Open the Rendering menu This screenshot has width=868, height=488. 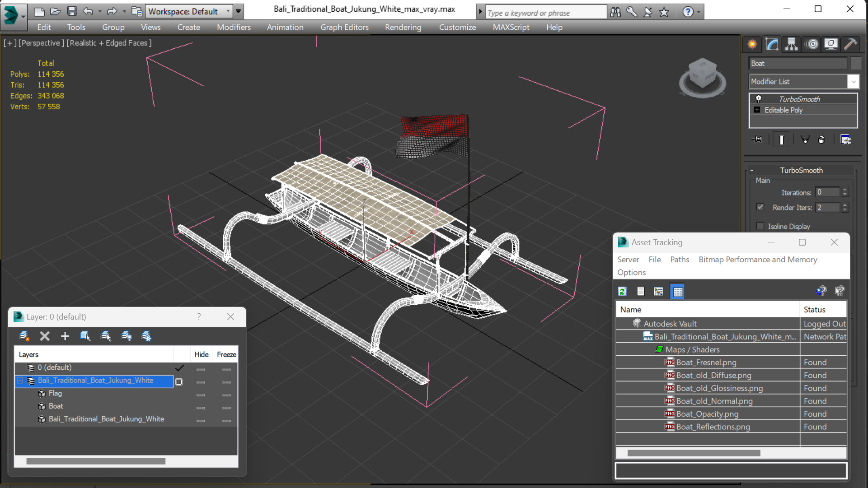(403, 28)
